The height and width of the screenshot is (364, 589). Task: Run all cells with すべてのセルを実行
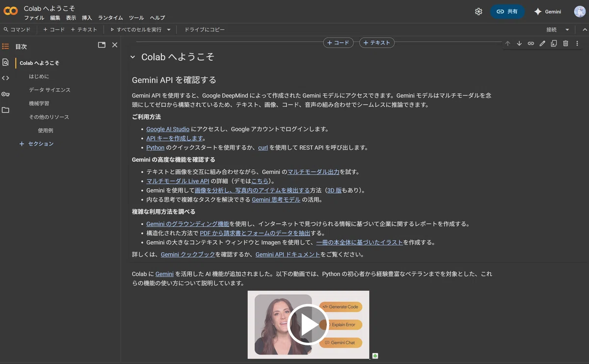[x=136, y=29]
